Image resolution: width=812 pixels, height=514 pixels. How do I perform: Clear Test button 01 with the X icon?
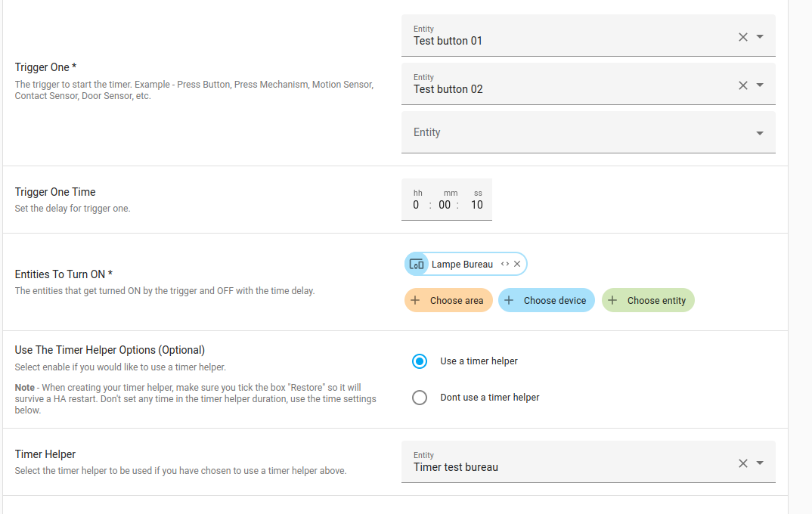coord(742,36)
